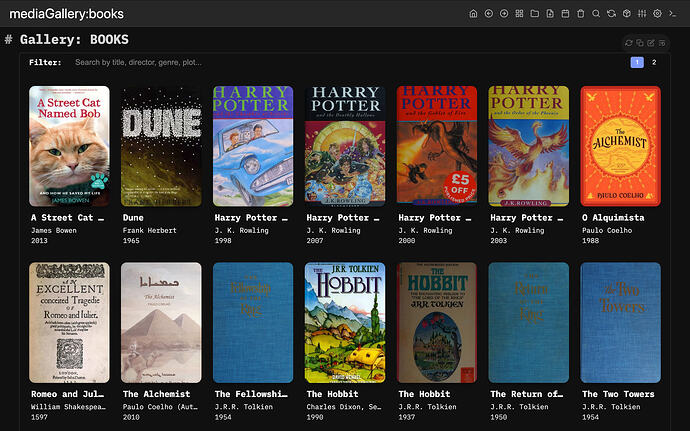The image size is (690, 431).
Task: Click the back arrow navigation icon
Action: pos(489,14)
